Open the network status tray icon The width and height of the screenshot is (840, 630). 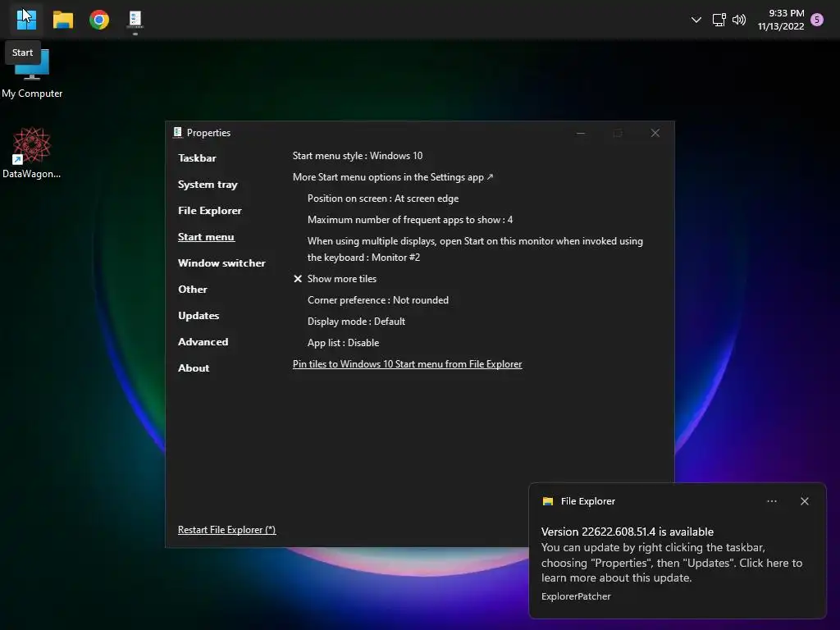click(x=719, y=20)
